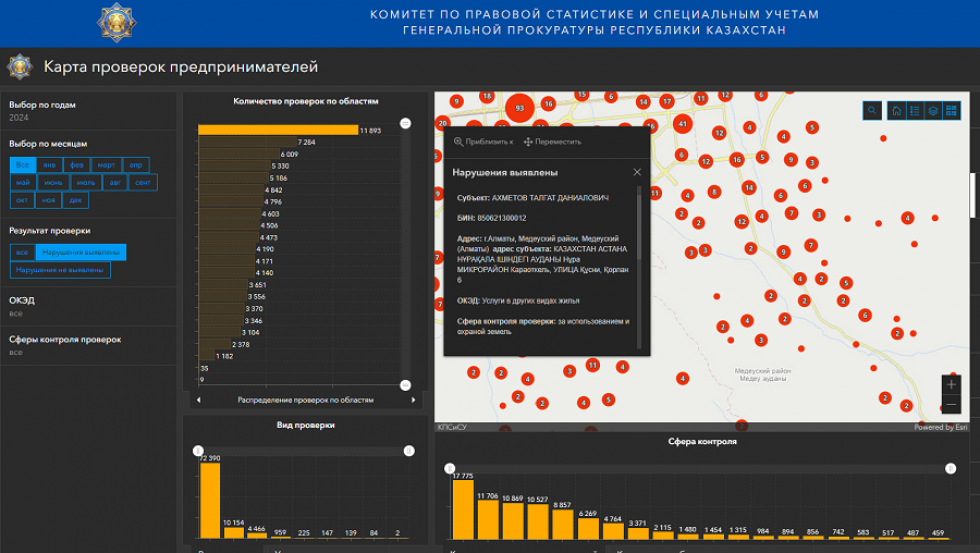Select the янв month filter
Image resolution: width=980 pixels, height=553 pixels.
click(x=49, y=165)
